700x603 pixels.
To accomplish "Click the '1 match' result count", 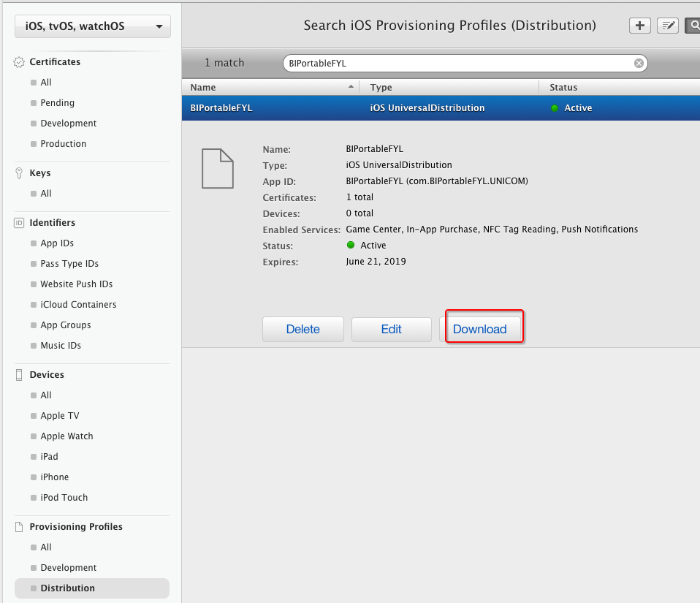I will pyautogui.click(x=224, y=63).
